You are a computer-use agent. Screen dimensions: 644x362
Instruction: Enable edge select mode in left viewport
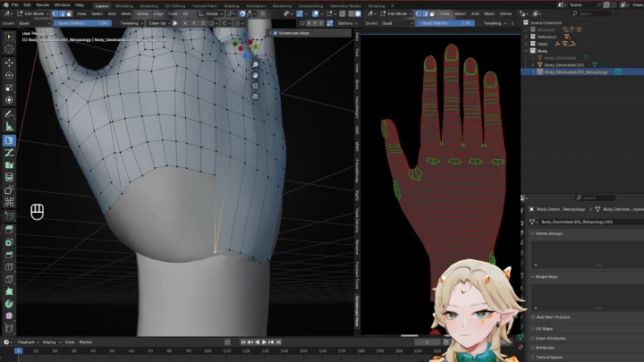click(62, 13)
